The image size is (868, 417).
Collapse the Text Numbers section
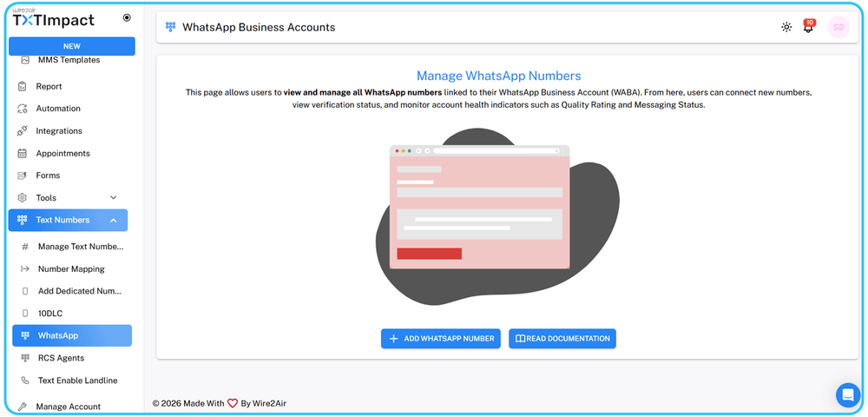coord(113,221)
